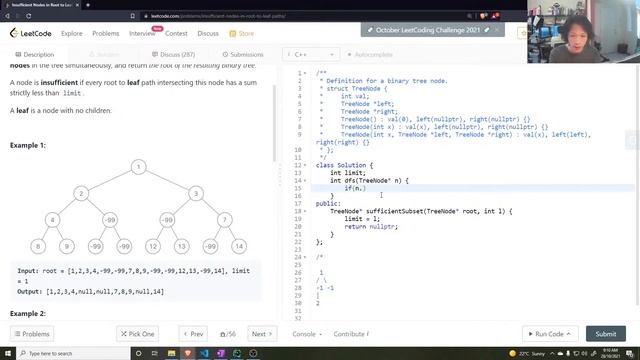Click the Submit button
Screen dimensions: 640x360
[x=606, y=334]
